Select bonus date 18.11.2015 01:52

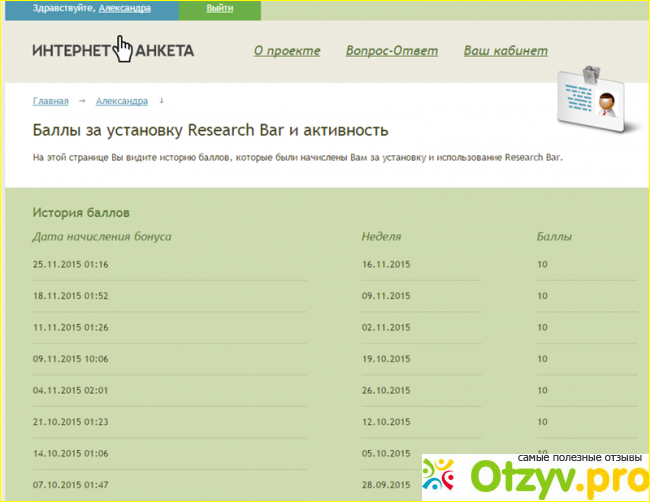[x=70, y=296]
